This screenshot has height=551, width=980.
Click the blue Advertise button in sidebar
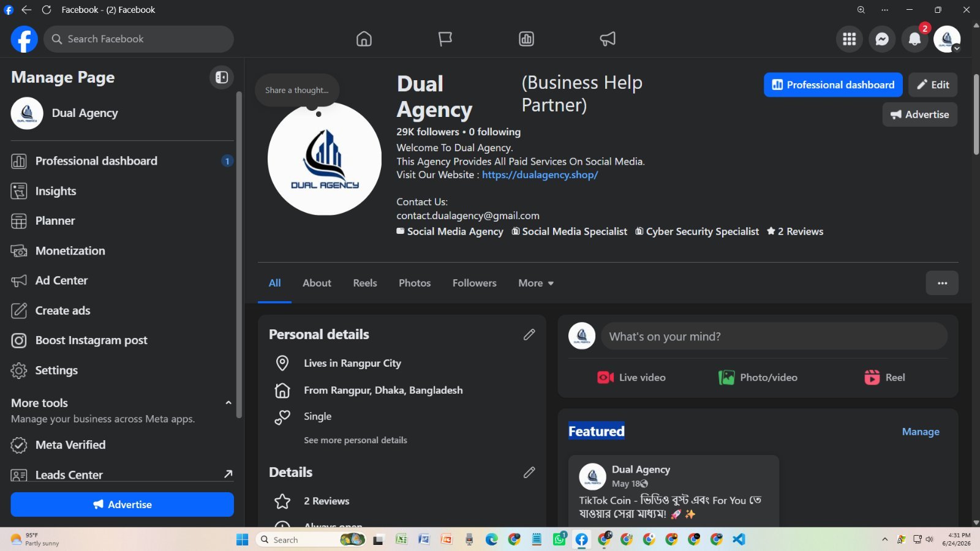tap(122, 504)
